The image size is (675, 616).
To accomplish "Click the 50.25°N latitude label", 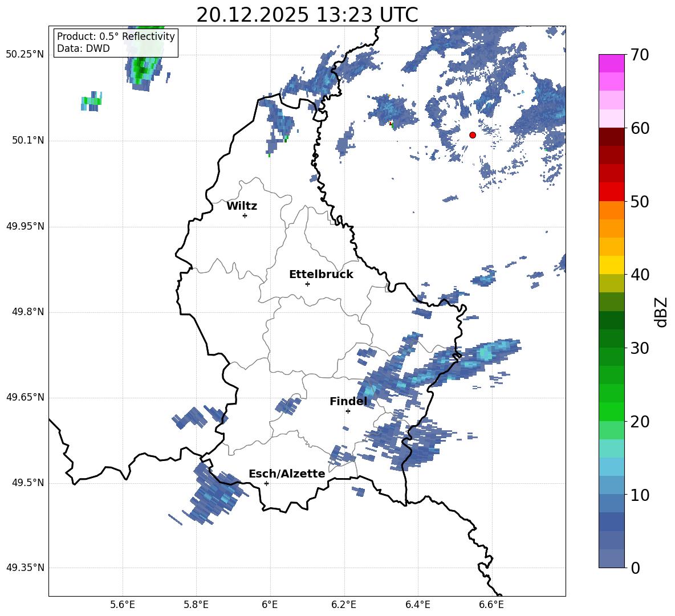I will [x=25, y=55].
